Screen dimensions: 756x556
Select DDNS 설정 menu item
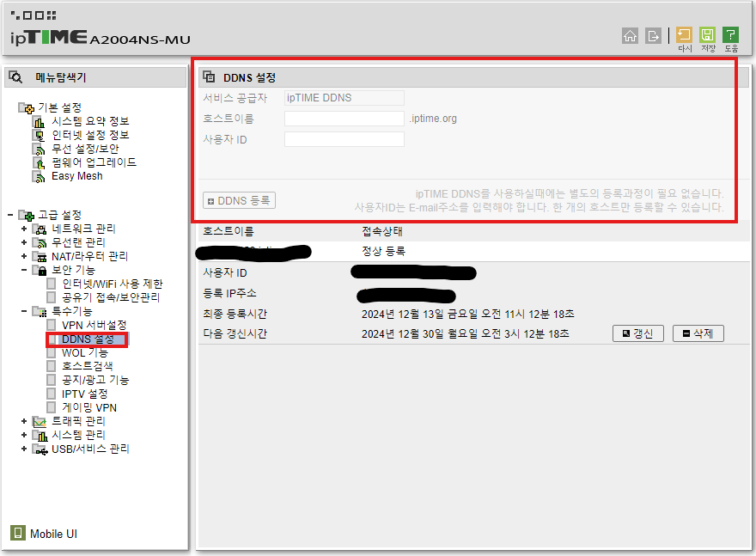(x=88, y=339)
